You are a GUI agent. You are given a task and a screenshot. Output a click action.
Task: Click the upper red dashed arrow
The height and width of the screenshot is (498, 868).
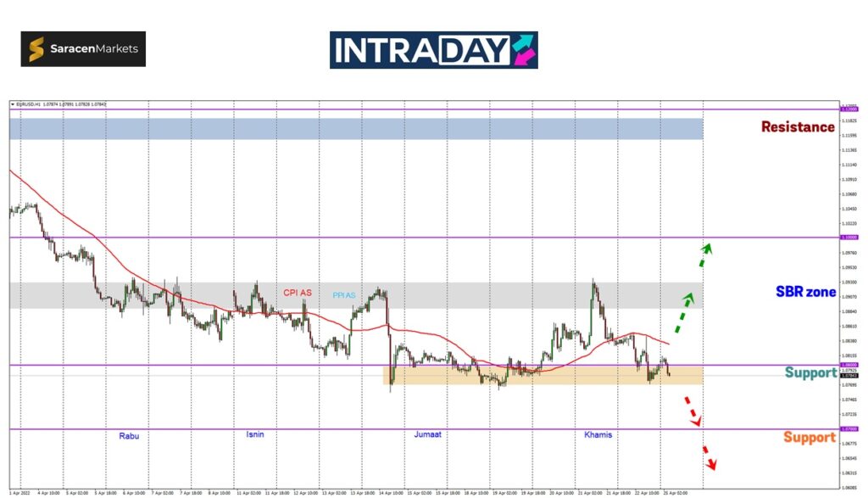[693, 415]
